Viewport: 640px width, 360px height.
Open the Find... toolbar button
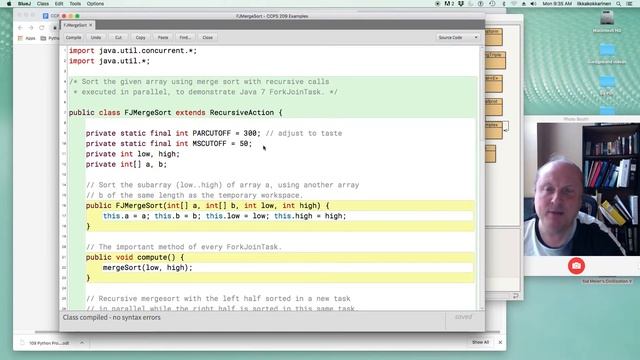coord(185,38)
